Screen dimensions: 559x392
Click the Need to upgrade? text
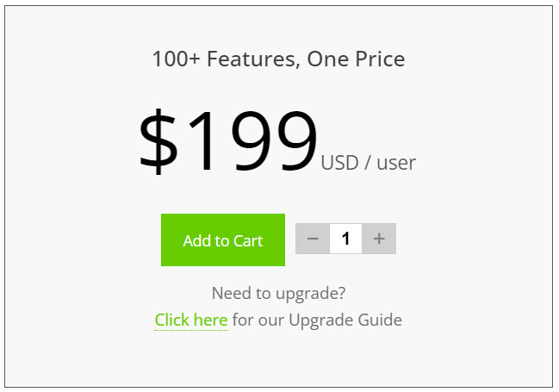(x=278, y=293)
